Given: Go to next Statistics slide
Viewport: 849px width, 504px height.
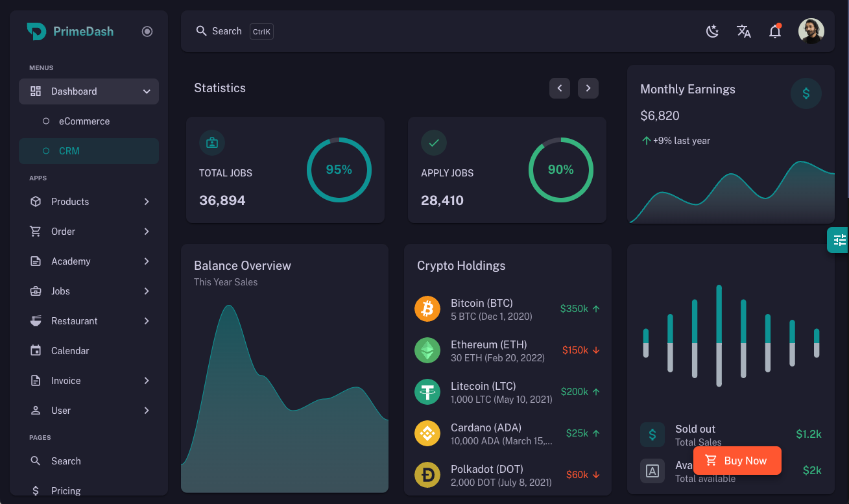Looking at the screenshot, I should coord(588,88).
